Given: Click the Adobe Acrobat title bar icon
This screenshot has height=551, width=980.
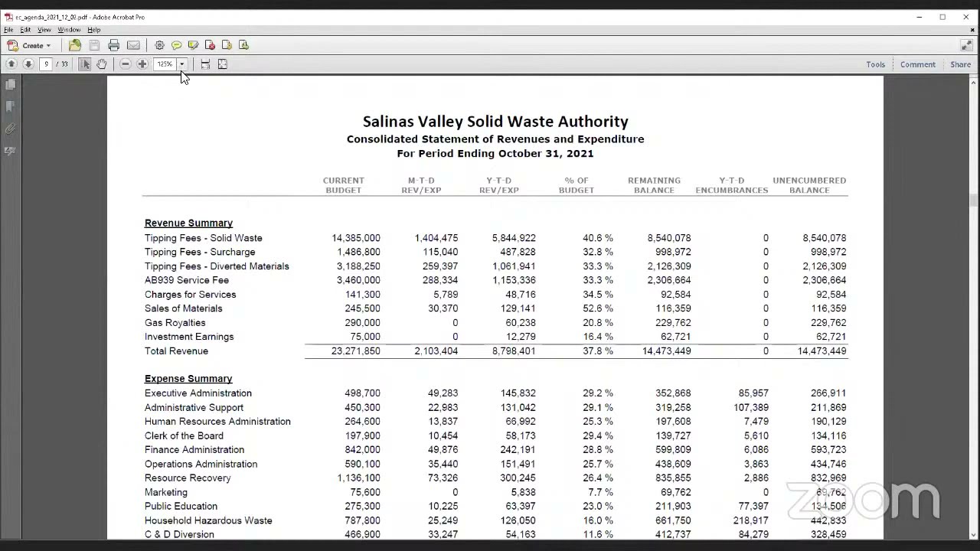Looking at the screenshot, I should (8, 17).
